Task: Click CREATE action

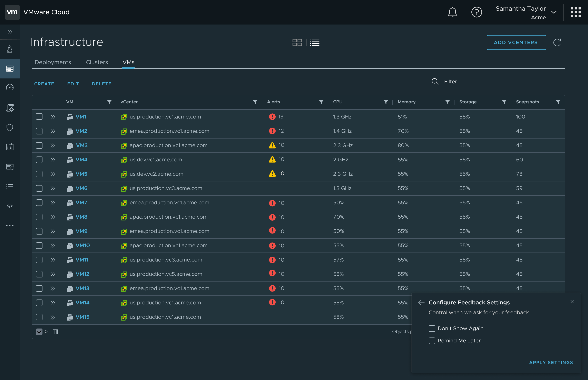Action: click(44, 84)
